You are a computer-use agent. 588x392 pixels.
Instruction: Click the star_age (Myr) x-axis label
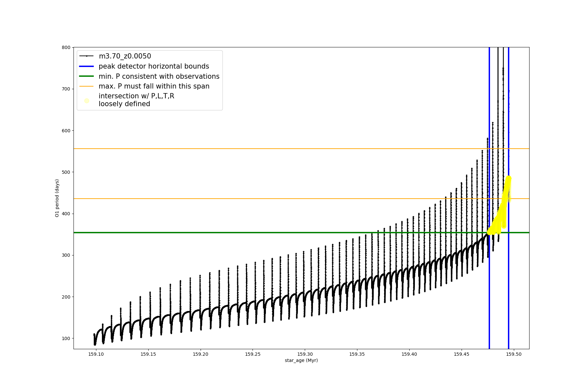(x=301, y=360)
